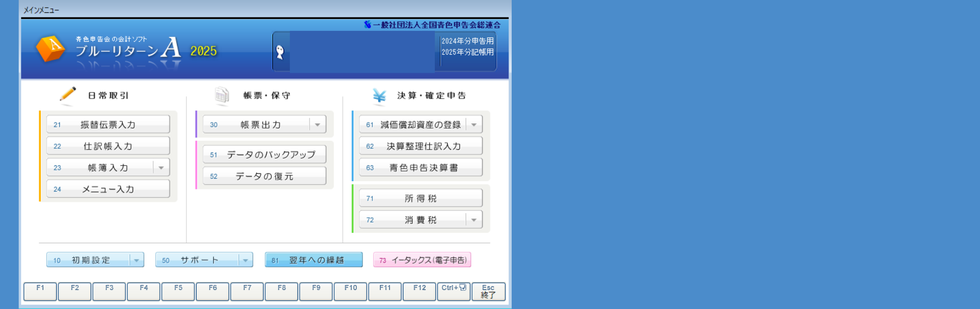Start データのバックアップ
980x309 pixels.
click(x=264, y=154)
